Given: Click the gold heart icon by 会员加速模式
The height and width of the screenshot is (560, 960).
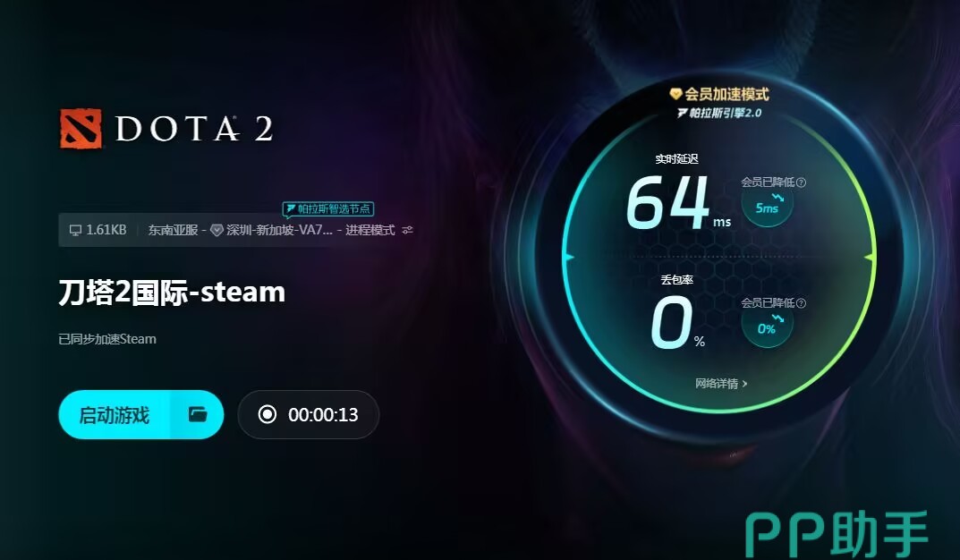Looking at the screenshot, I should [x=675, y=94].
